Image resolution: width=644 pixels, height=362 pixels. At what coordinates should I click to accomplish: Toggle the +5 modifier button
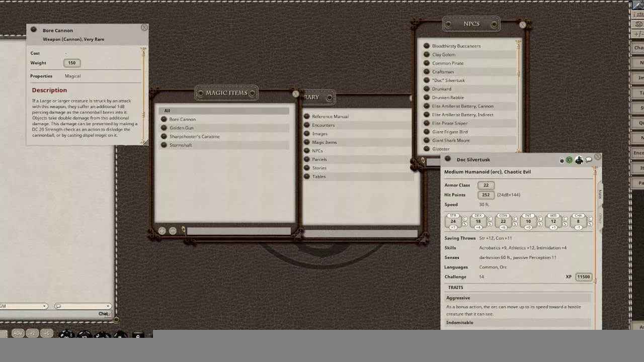[46, 333]
